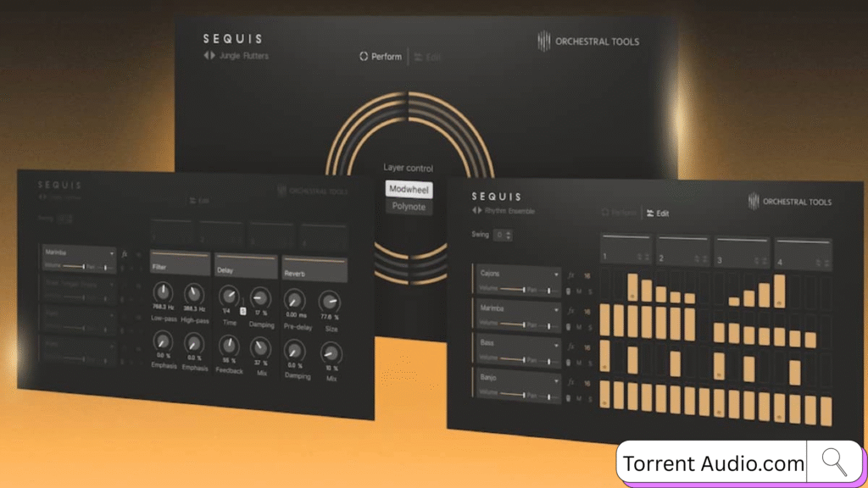Open the Cajons instrument dropdown

(556, 274)
